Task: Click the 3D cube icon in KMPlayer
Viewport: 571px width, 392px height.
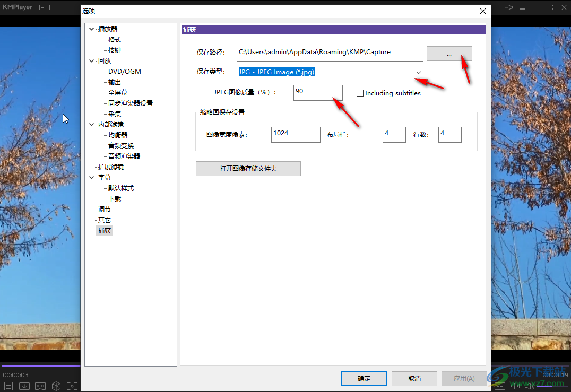Action: coord(56,386)
